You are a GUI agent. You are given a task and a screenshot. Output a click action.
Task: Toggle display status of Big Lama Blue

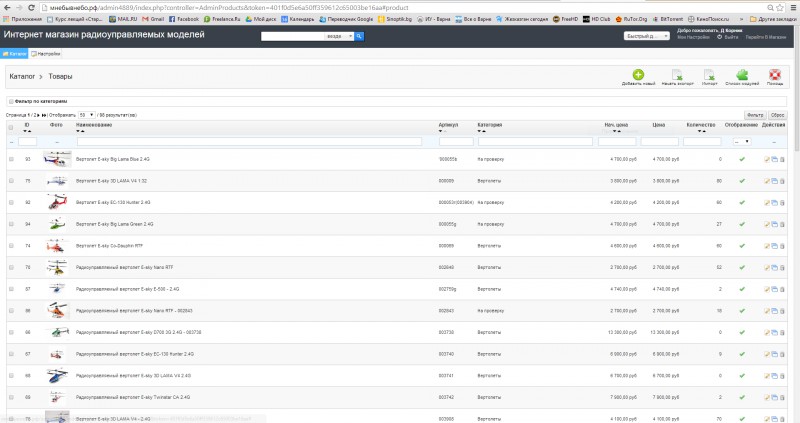pyautogui.click(x=742, y=159)
